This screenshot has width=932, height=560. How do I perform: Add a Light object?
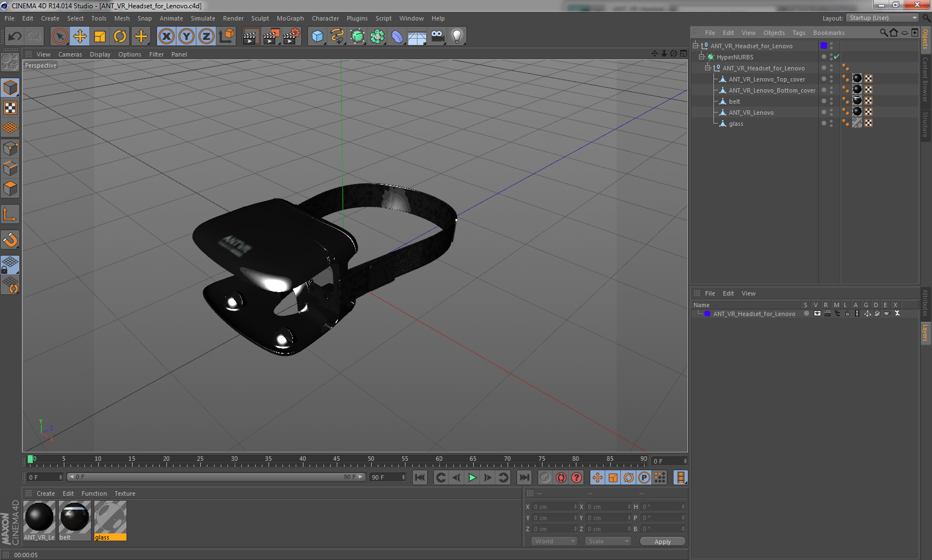pyautogui.click(x=457, y=37)
